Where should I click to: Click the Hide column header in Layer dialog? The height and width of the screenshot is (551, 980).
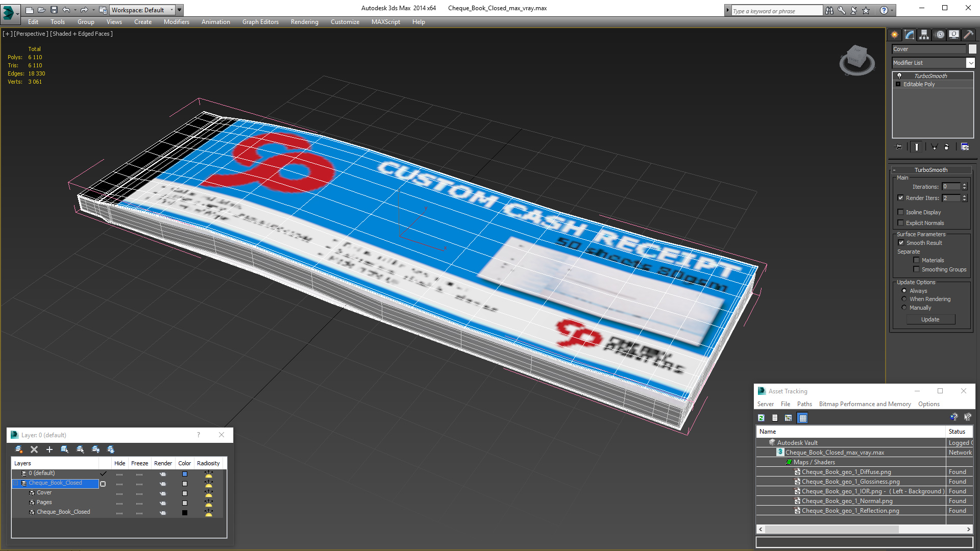coord(119,463)
